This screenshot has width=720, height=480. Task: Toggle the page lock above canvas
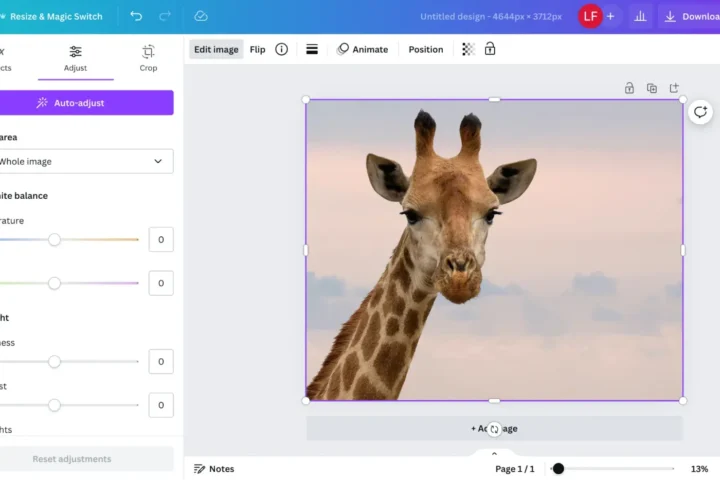point(629,88)
